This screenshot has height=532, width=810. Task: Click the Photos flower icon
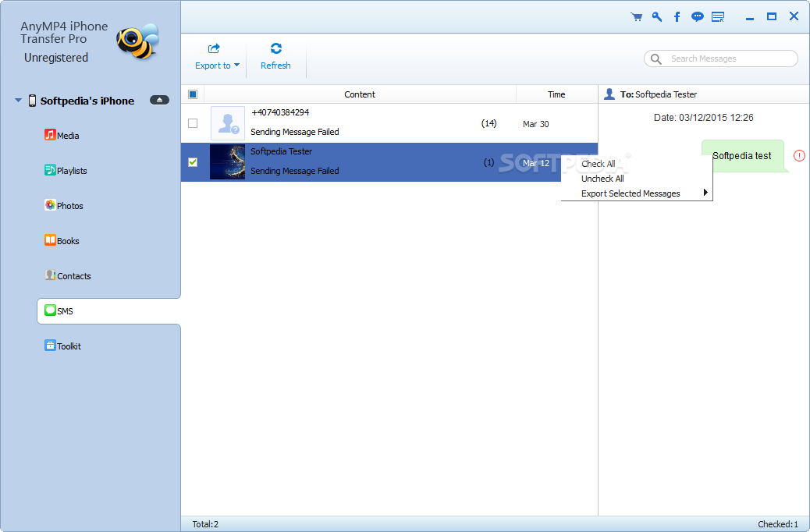pyautogui.click(x=50, y=205)
